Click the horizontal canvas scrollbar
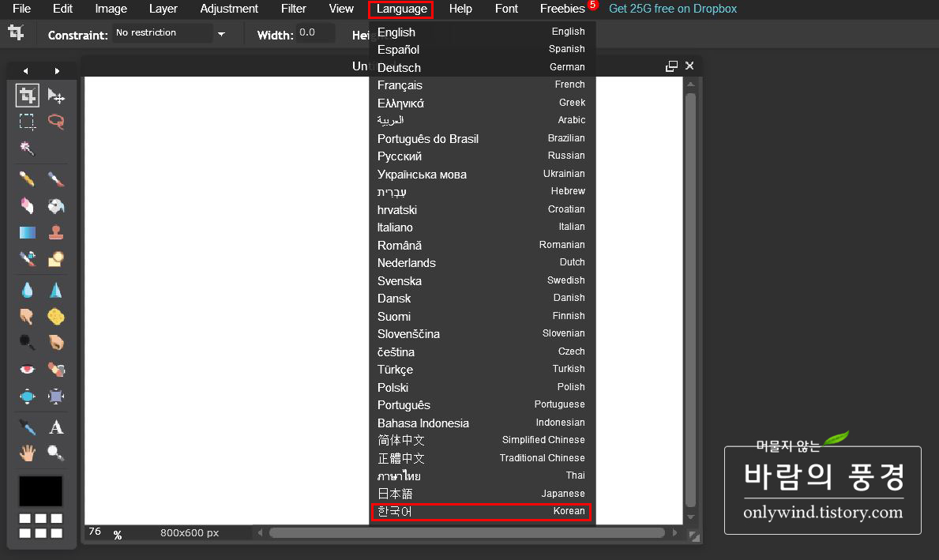This screenshot has width=939, height=560. [x=467, y=532]
